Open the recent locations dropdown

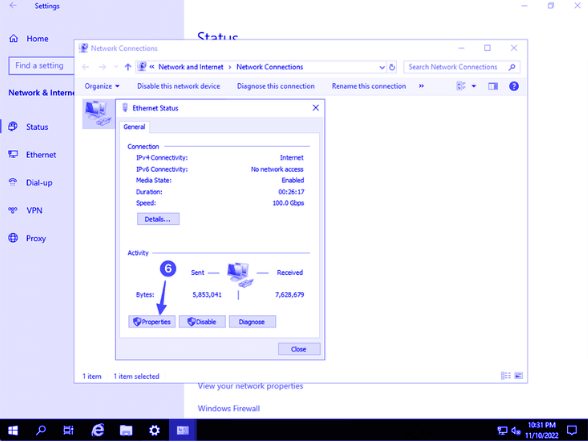(x=116, y=67)
